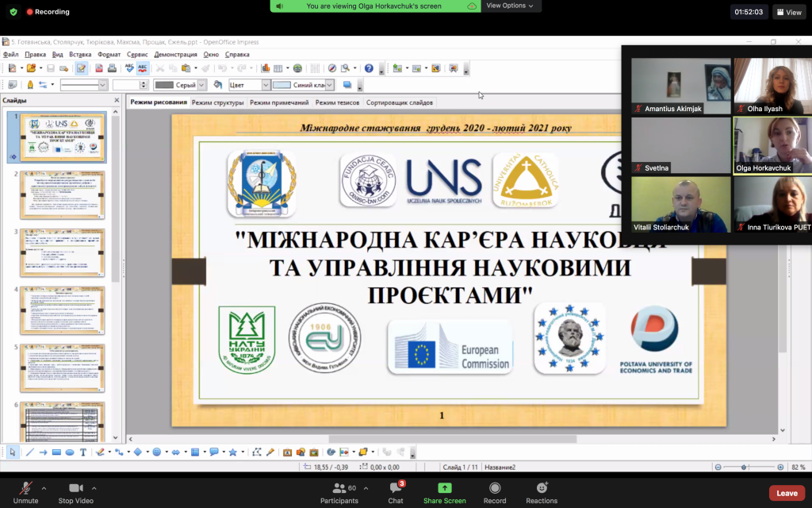Click the Paste clipboard icon

pos(186,68)
